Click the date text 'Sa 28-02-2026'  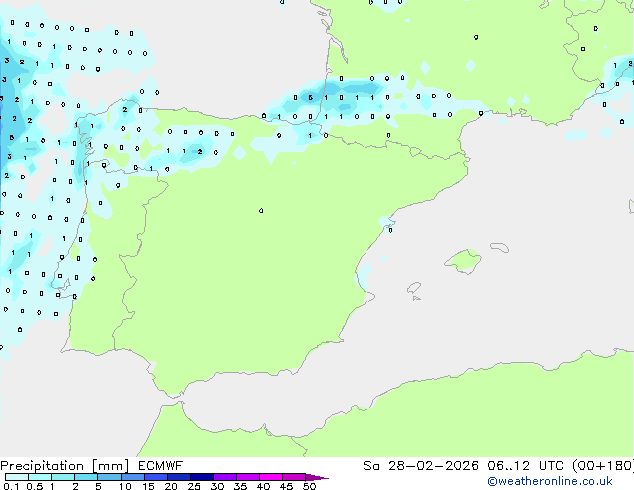(421, 466)
